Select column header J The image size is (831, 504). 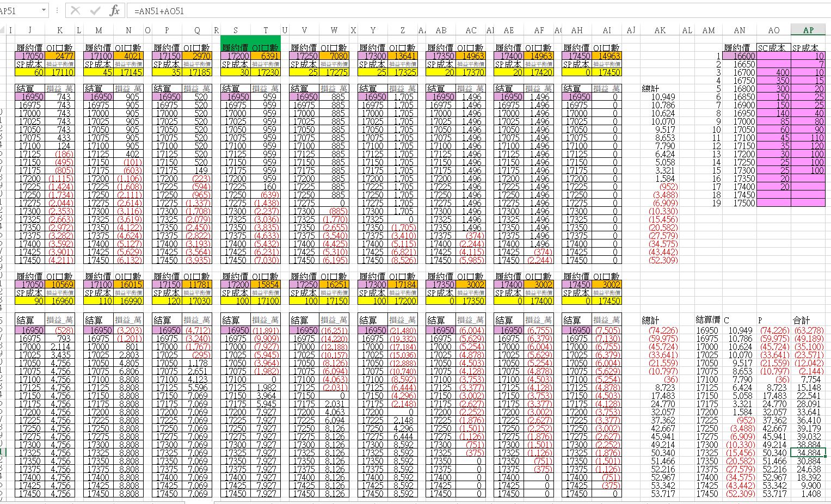coord(30,30)
